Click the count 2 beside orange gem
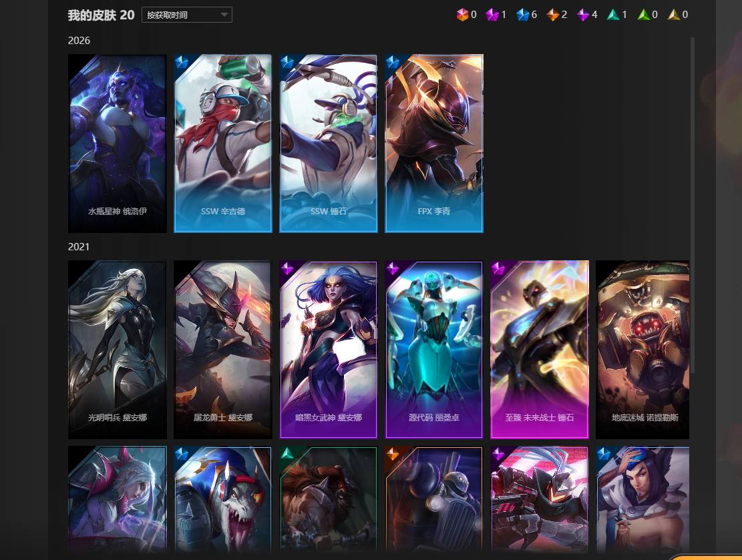 (x=564, y=15)
